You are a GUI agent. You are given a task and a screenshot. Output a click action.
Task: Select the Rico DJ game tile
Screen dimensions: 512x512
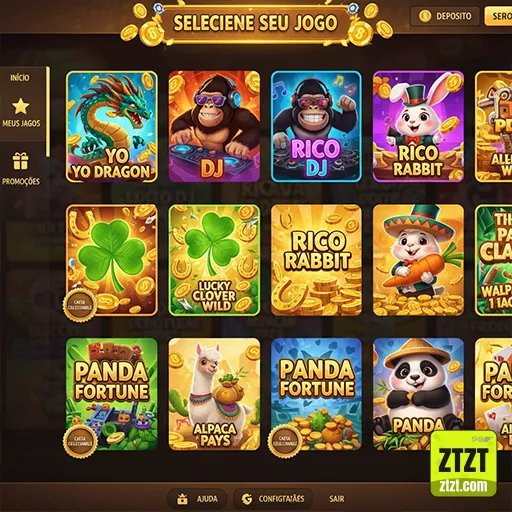(x=316, y=127)
